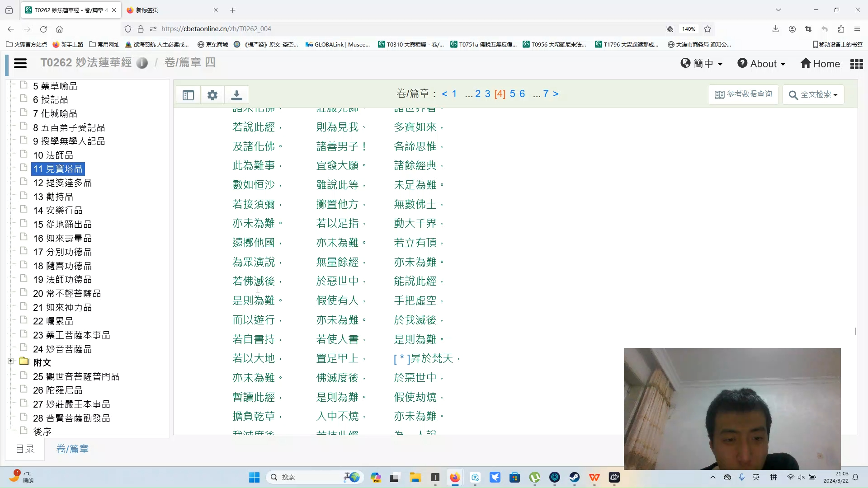The width and height of the screenshot is (868, 488).
Task: Switch to the 卷/篇章 bottom tab
Action: point(72,449)
